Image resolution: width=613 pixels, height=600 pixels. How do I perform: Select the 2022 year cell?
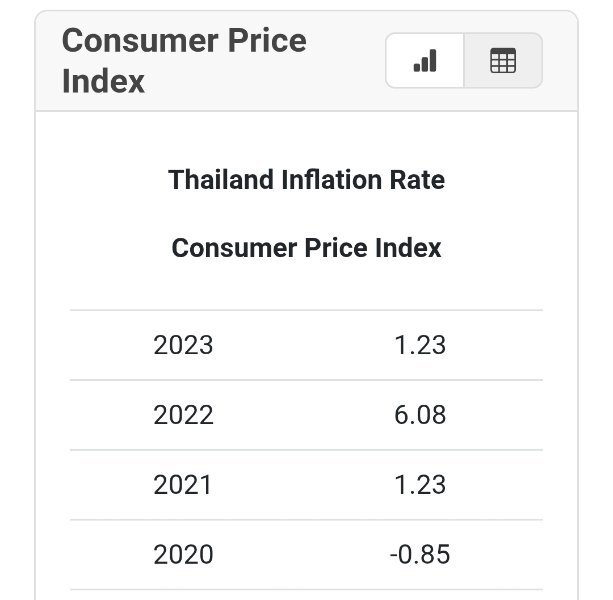pyautogui.click(x=183, y=415)
